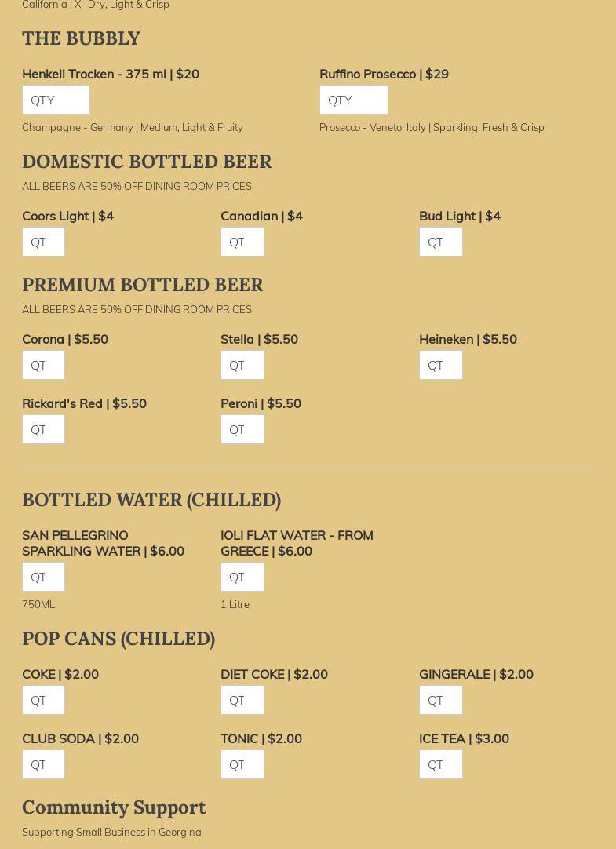The image size is (616, 849).
Task: Click San Pellegrino sparkling water quantity box
Action: (x=43, y=577)
